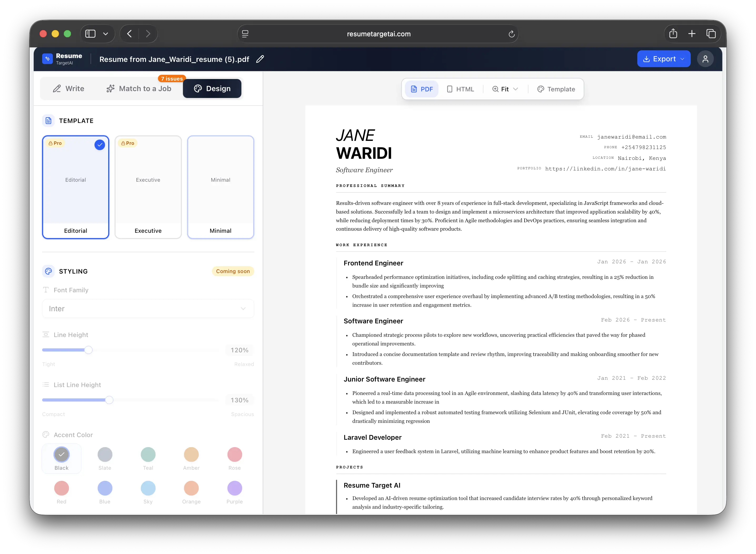Select the Minimal template
Screen dimensions: 756x554
coord(220,187)
